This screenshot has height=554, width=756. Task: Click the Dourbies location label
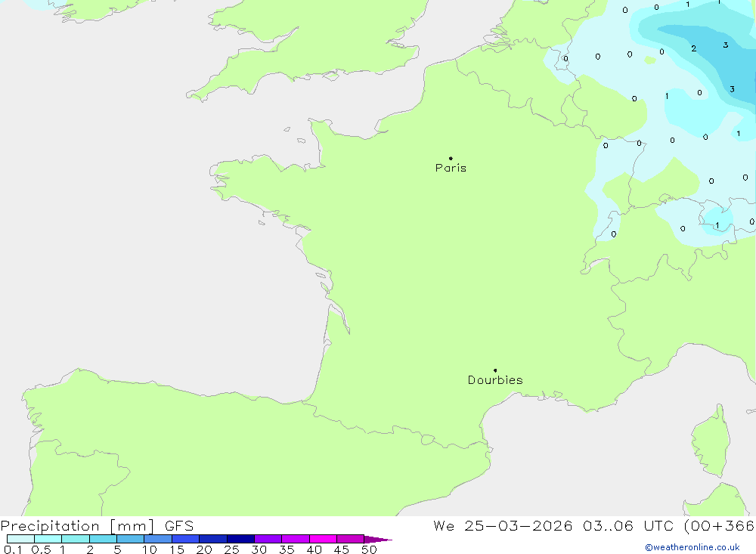(x=495, y=380)
